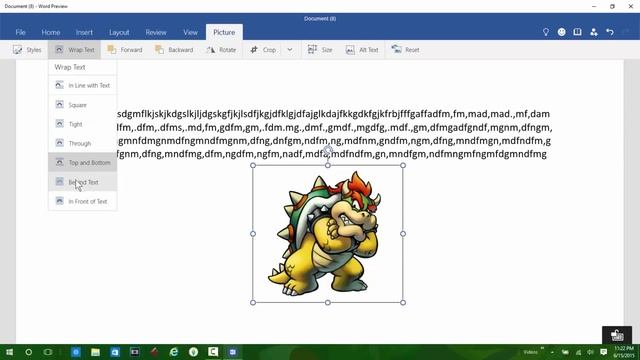Screen dimensions: 640x360
Task: Click in the first line of document text
Action: 333,114
